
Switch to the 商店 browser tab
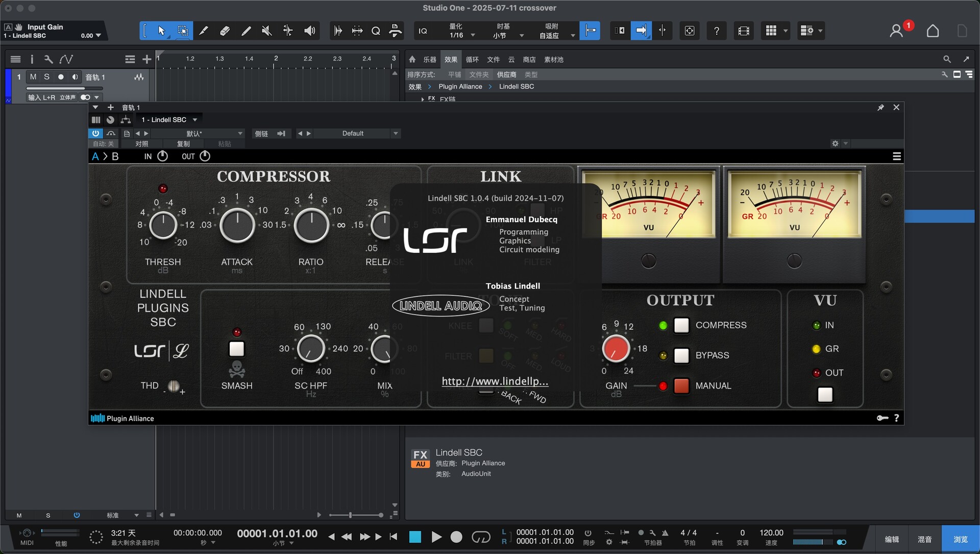click(529, 60)
